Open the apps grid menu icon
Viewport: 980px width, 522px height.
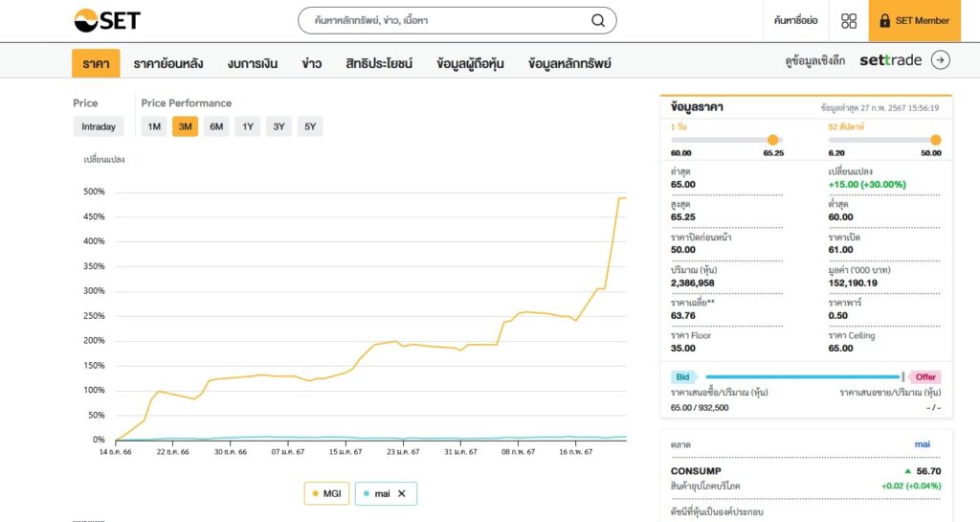tap(849, 21)
